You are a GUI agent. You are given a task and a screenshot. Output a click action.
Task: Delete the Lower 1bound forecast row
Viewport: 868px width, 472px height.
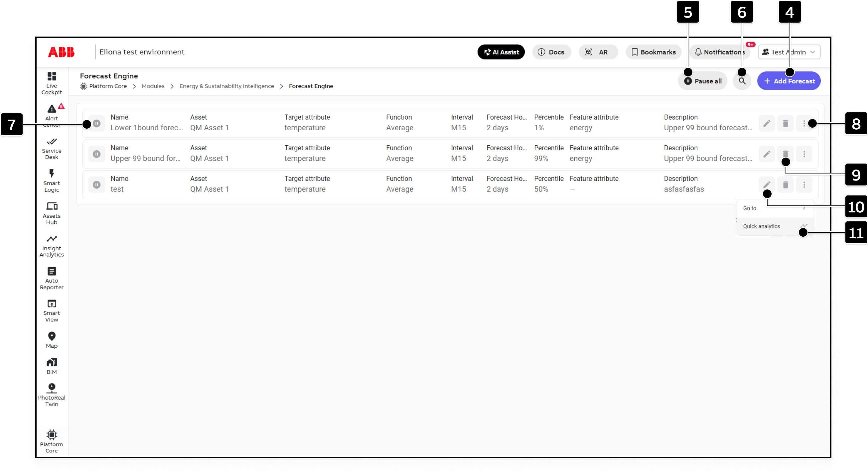786,123
